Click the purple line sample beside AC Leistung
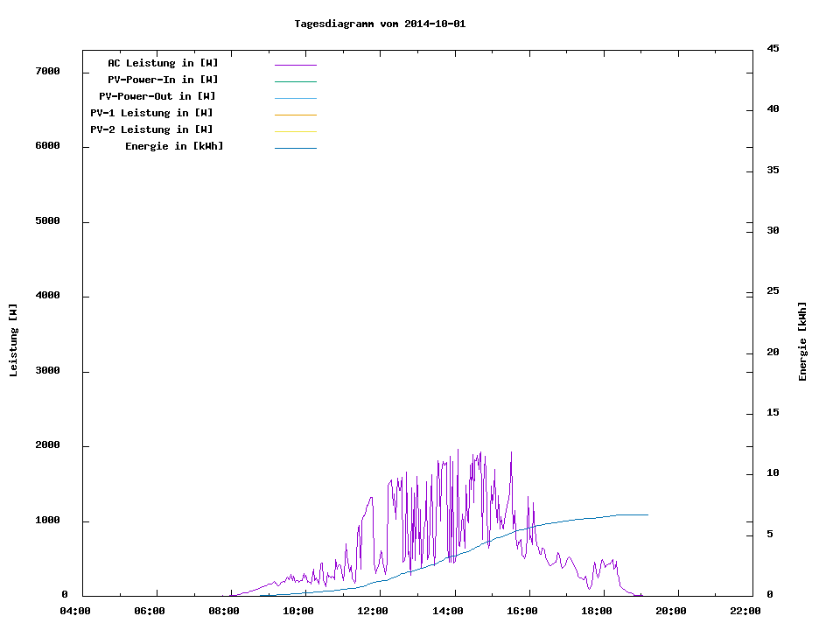Screen dimensions: 840x630 coord(295,65)
